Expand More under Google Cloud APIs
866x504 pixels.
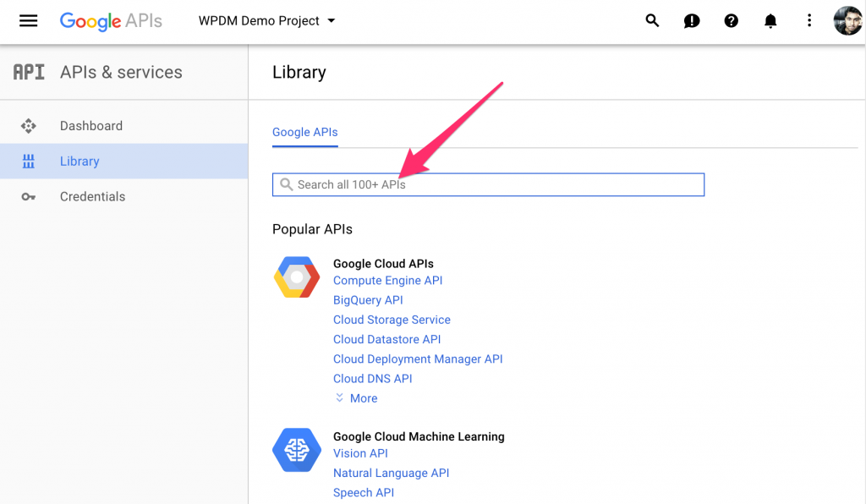[356, 398]
